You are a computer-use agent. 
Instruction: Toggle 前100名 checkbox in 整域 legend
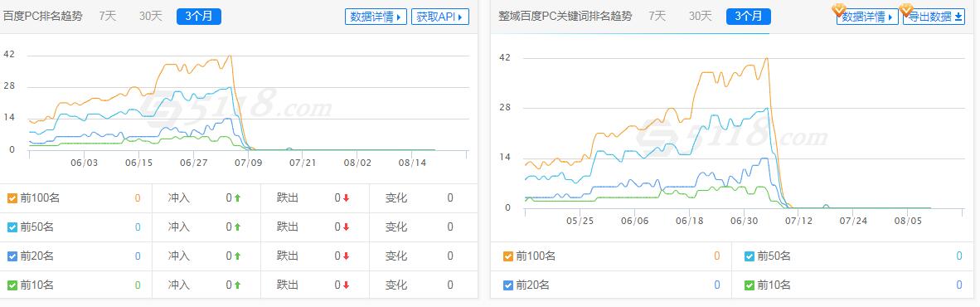(508, 256)
